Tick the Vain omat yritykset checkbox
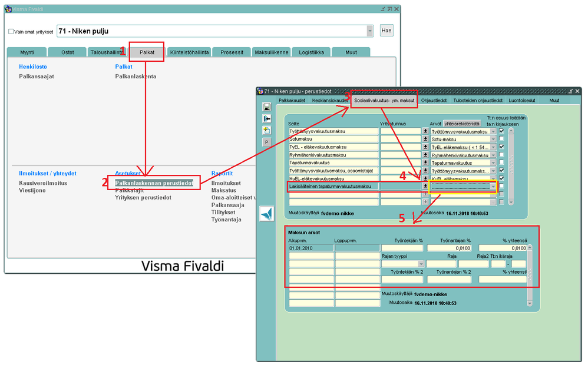 [11, 31]
